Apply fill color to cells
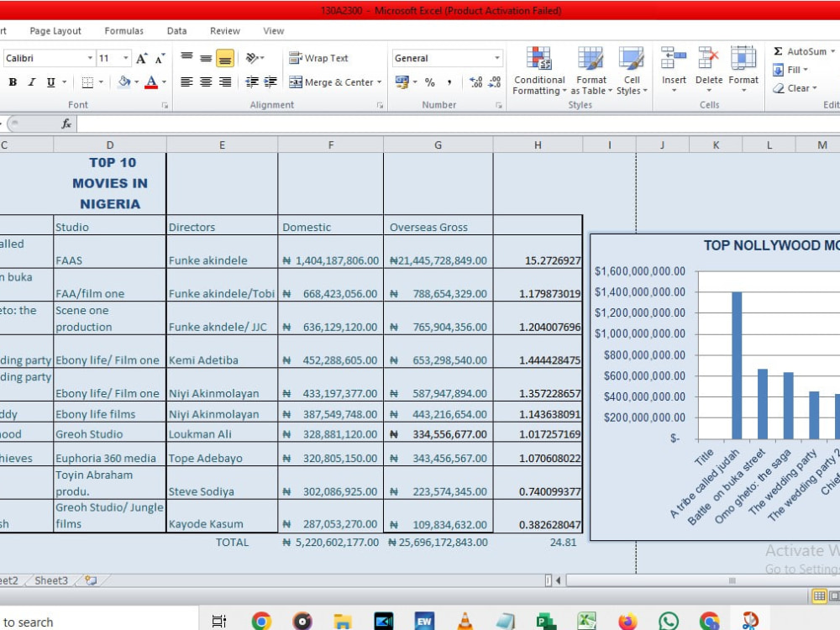The image size is (840, 630). pos(124,82)
